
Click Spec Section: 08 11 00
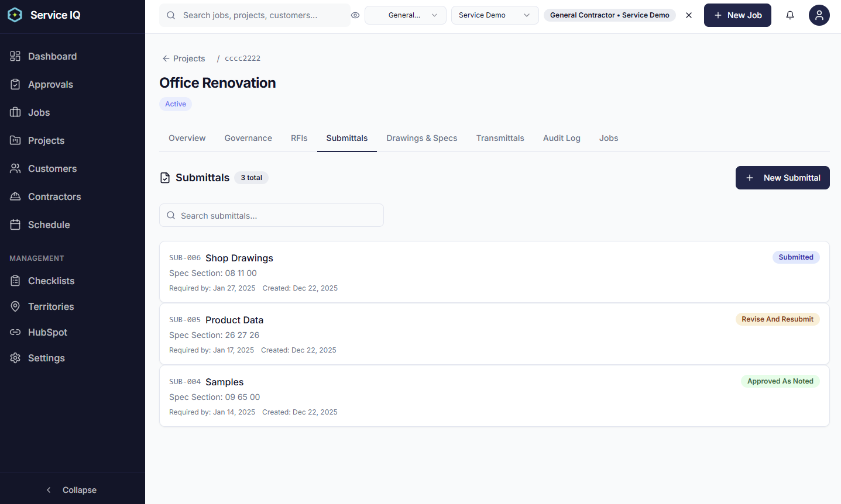point(213,273)
